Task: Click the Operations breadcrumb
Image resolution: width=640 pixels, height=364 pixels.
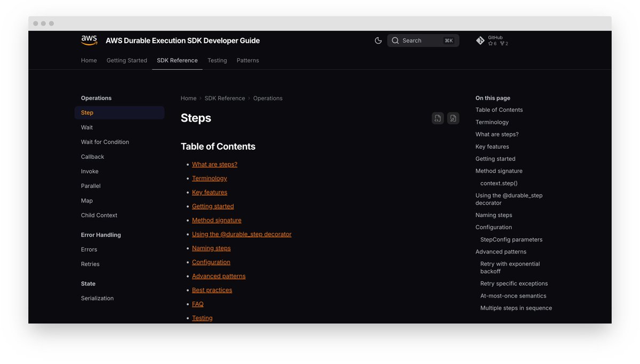Action: click(x=268, y=98)
